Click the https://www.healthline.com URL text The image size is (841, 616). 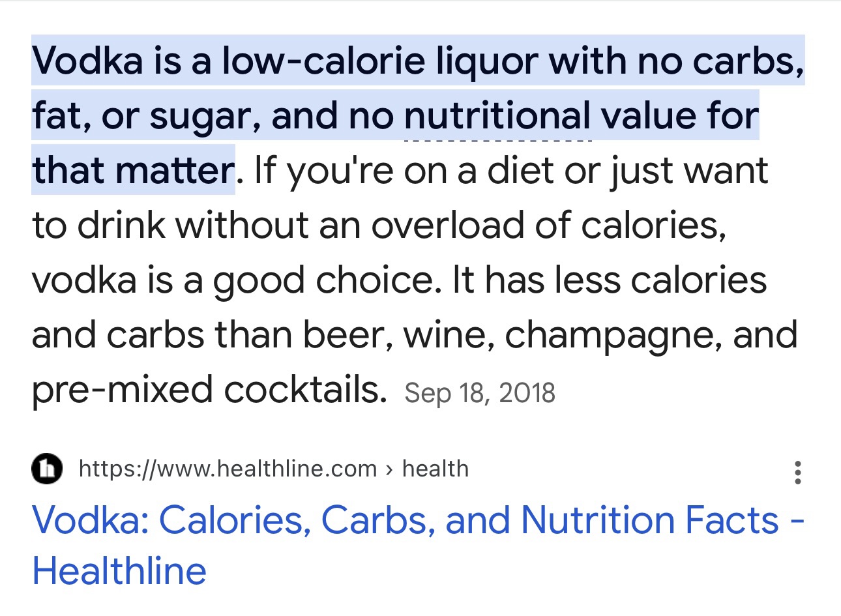[228, 469]
